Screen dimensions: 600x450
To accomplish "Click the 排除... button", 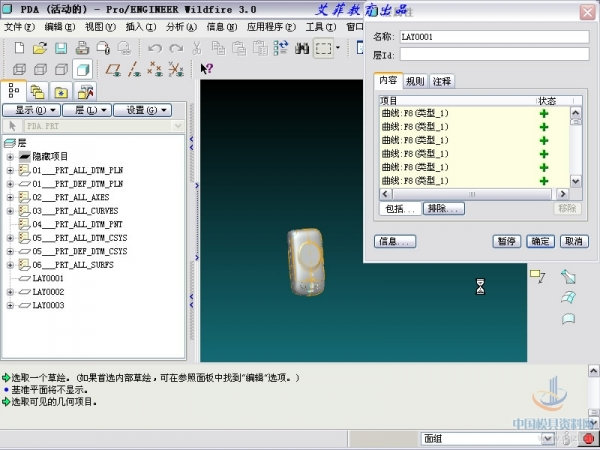I will click(442, 208).
